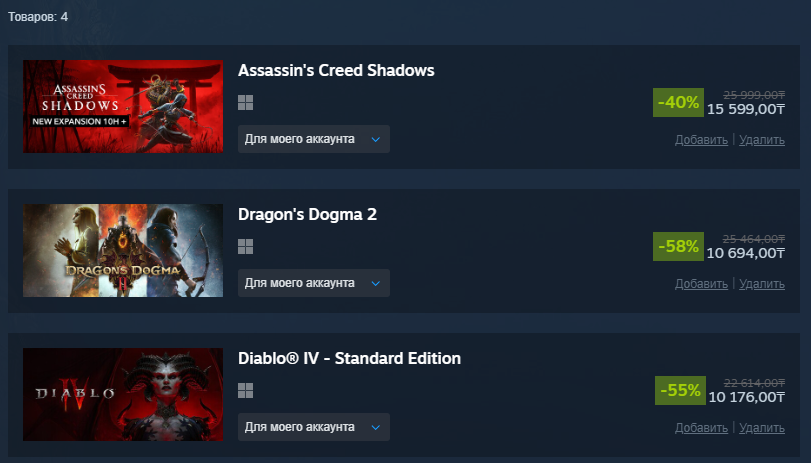This screenshot has height=463, width=811.
Task: Open the Dragon's Dogma 2 cover image
Action: click(x=123, y=250)
